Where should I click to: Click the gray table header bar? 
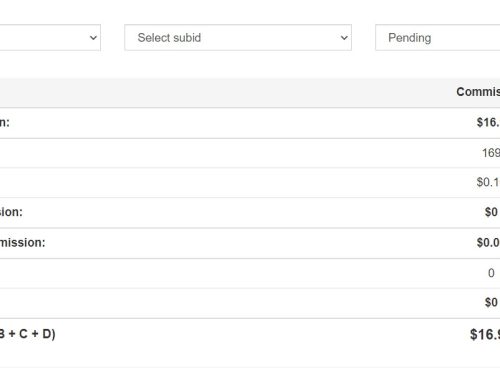[x=250, y=93]
